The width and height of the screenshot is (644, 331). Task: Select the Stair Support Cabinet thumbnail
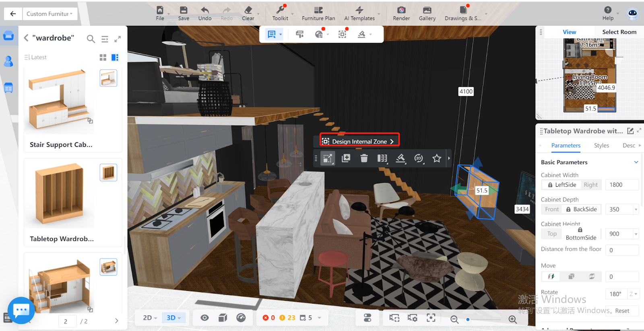[60, 101]
